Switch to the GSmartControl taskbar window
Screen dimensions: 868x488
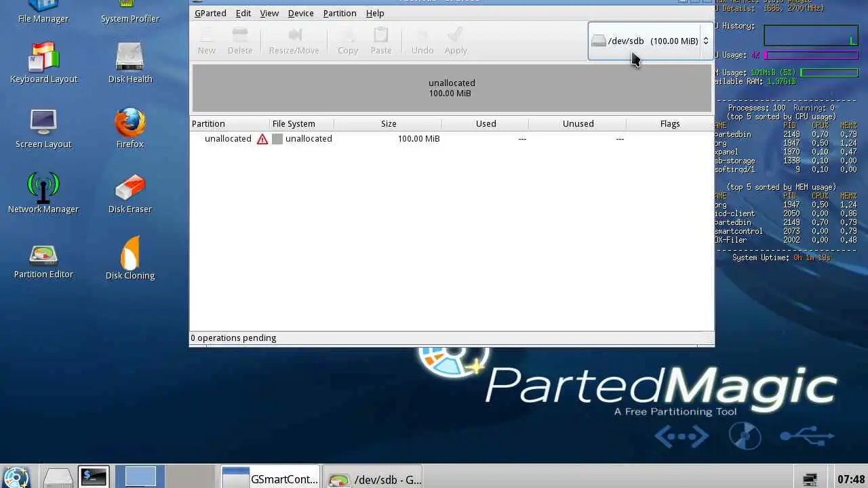270,479
